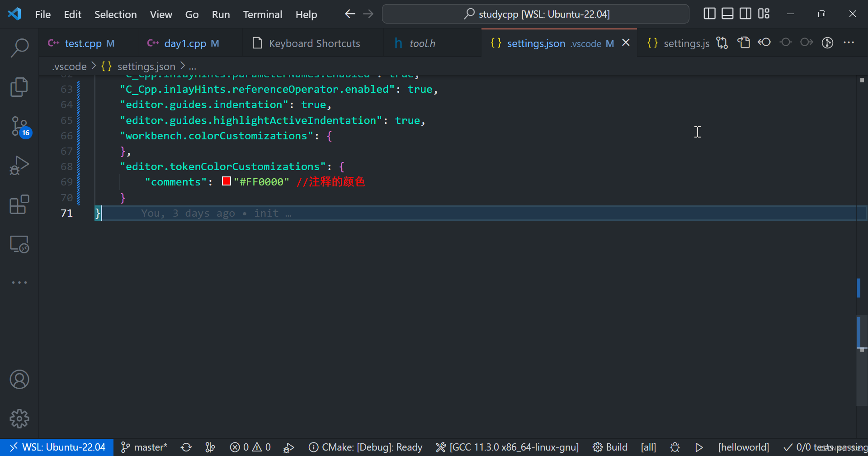
Task: Click CMake: [Debug]: Ready status
Action: point(365,447)
